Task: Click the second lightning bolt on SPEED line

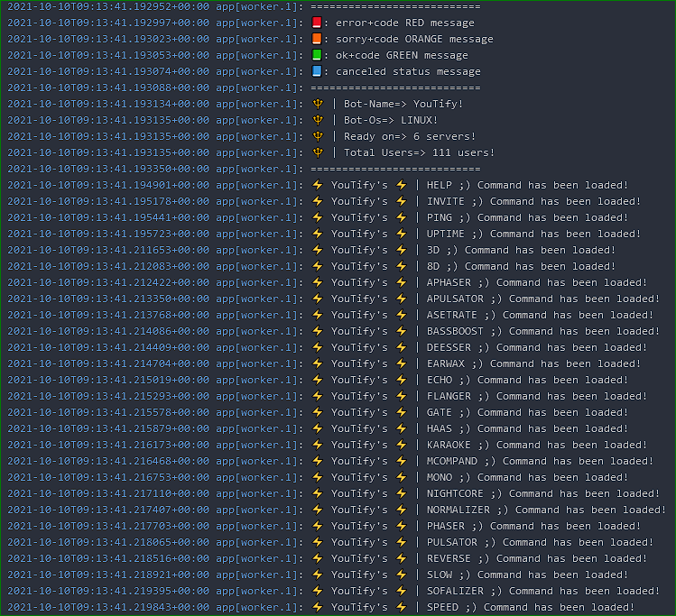Action: [402, 607]
